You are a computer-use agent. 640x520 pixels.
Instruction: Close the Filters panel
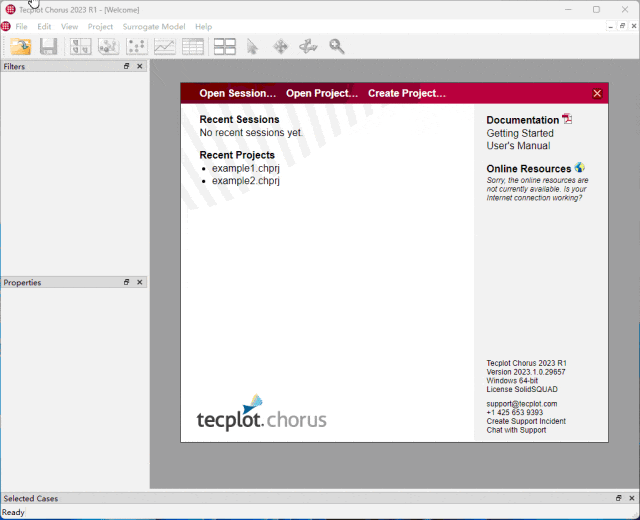coord(140,66)
